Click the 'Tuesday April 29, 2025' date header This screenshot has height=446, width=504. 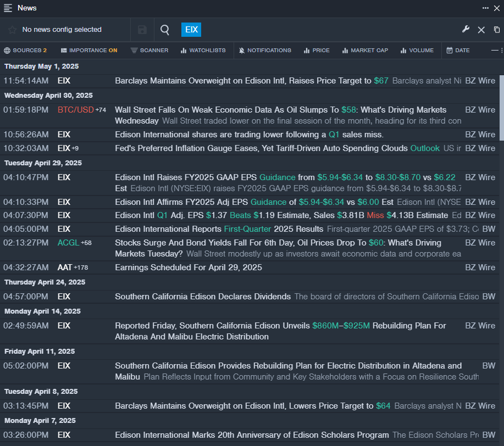click(x=43, y=163)
